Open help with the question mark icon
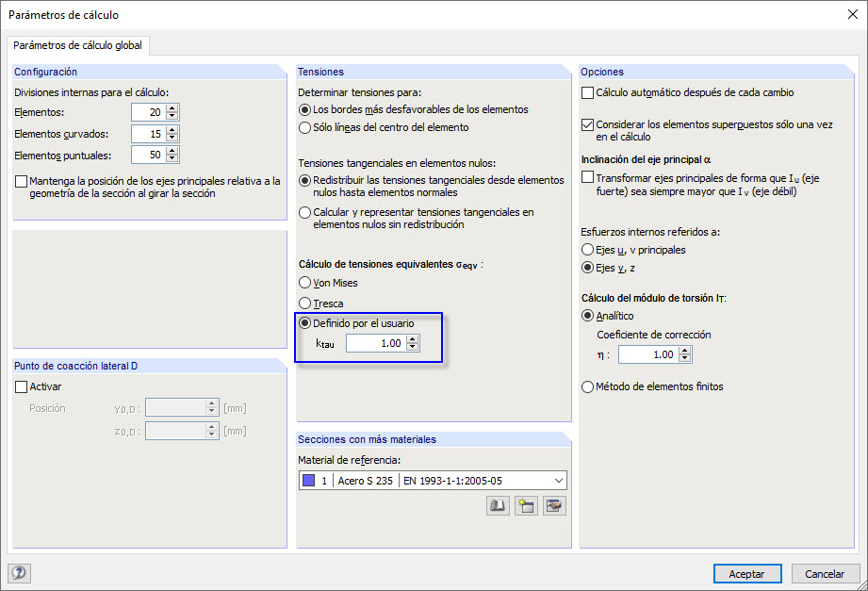This screenshot has width=868, height=591. [x=20, y=573]
